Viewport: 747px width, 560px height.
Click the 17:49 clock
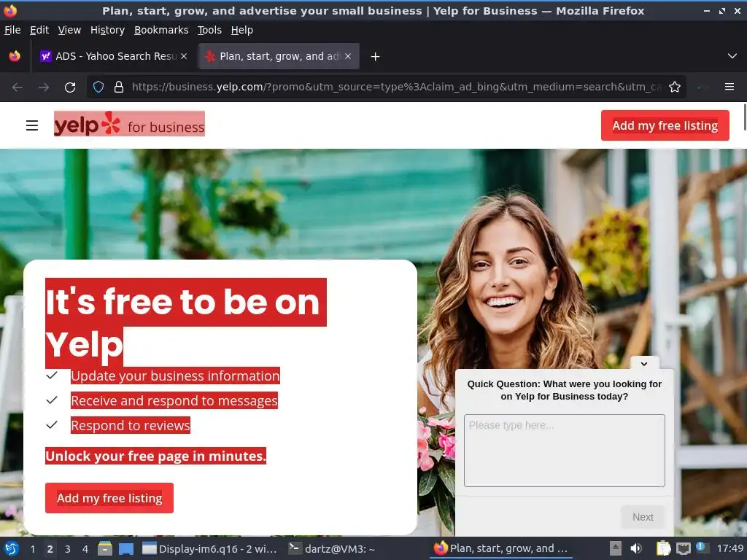pos(729,548)
